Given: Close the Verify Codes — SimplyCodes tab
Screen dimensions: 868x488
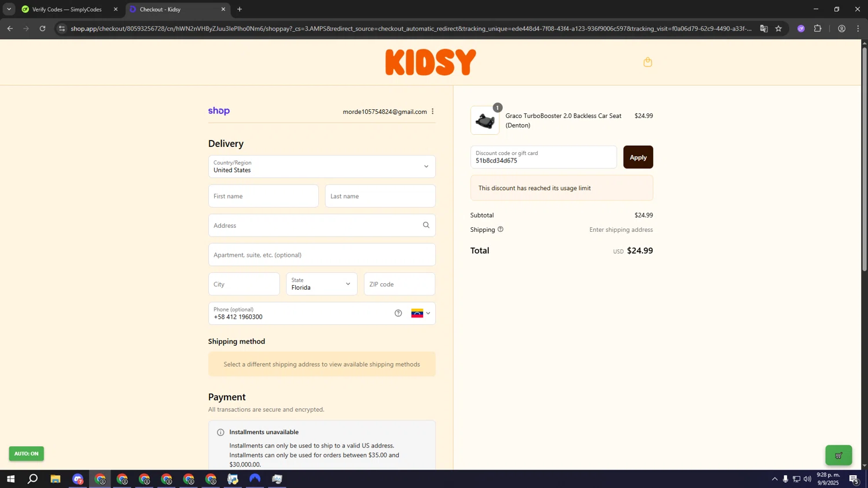Looking at the screenshot, I should point(116,9).
